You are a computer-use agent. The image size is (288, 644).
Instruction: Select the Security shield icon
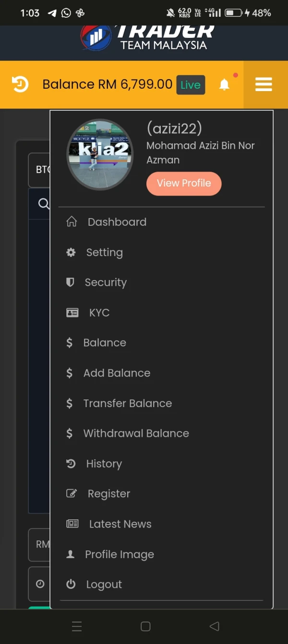[70, 282]
